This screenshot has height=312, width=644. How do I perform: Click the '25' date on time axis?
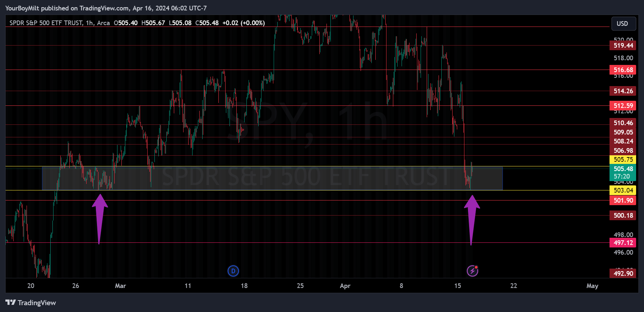coord(300,286)
